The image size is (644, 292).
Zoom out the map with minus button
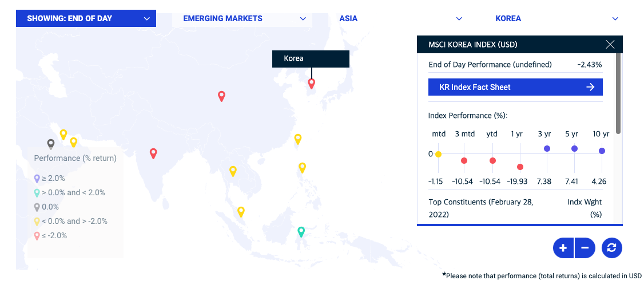pos(585,248)
